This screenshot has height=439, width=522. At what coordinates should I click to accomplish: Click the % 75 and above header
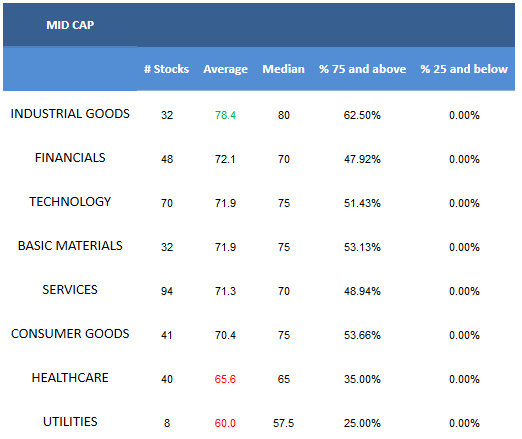pyautogui.click(x=362, y=69)
